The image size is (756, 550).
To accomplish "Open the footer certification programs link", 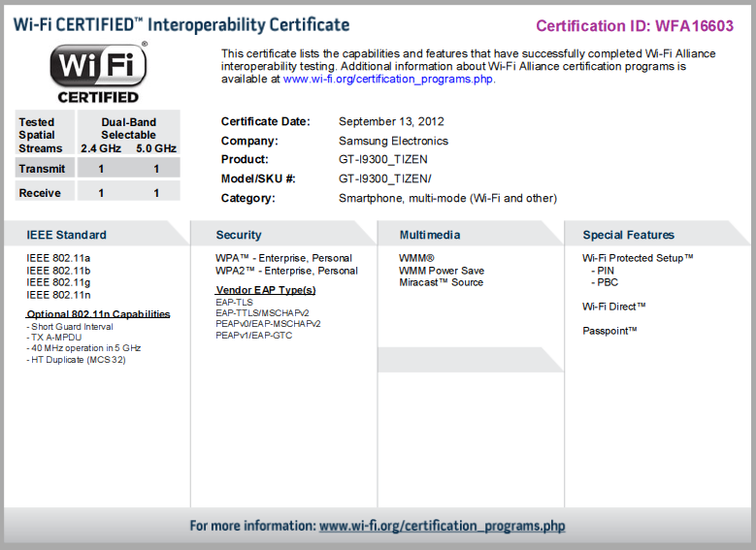I will click(x=442, y=526).
